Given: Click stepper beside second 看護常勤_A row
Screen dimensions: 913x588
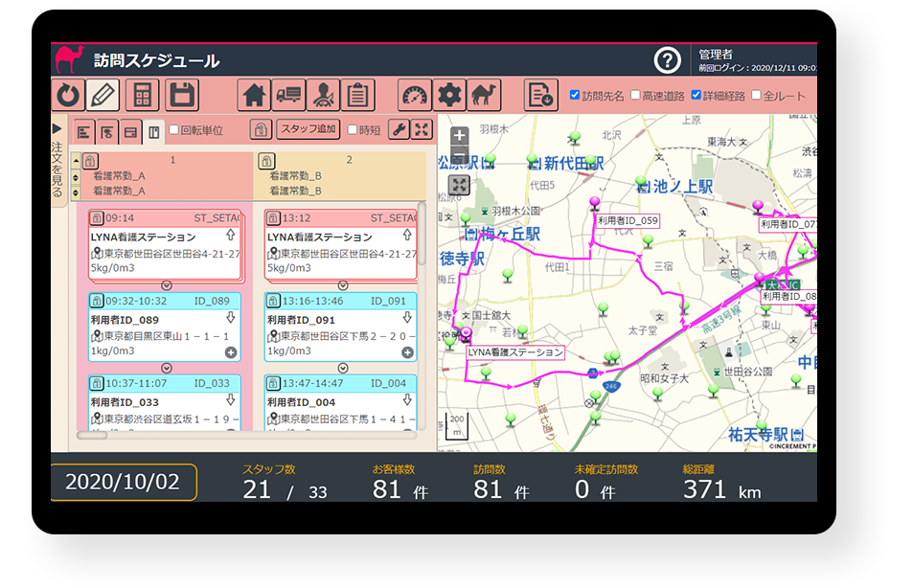Looking at the screenshot, I should click(76, 192).
